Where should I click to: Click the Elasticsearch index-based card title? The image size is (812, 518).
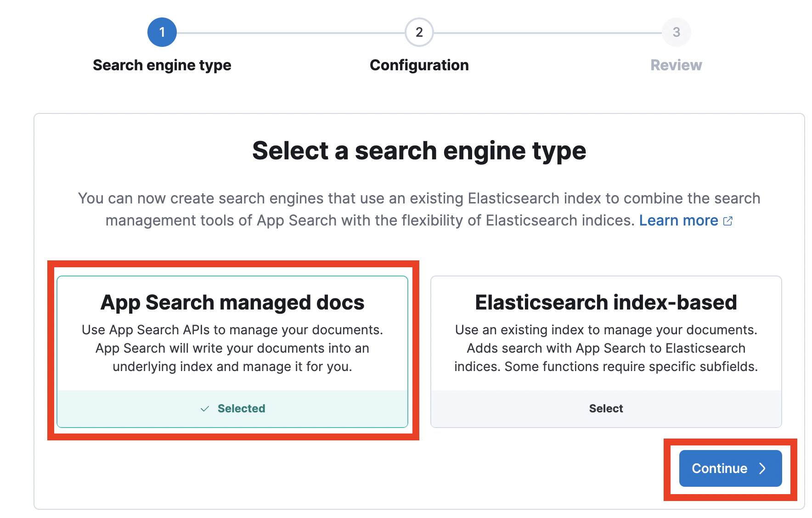tap(606, 303)
